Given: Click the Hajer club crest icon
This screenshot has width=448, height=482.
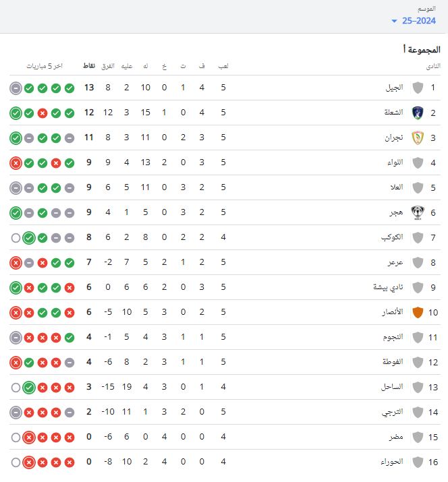Looking at the screenshot, I should point(418,212).
